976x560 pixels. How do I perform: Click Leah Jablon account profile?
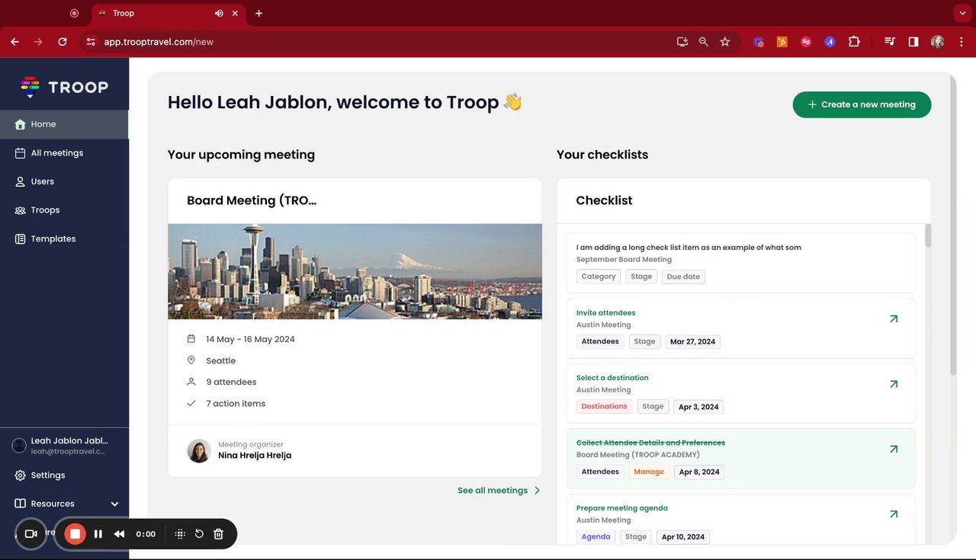(64, 446)
